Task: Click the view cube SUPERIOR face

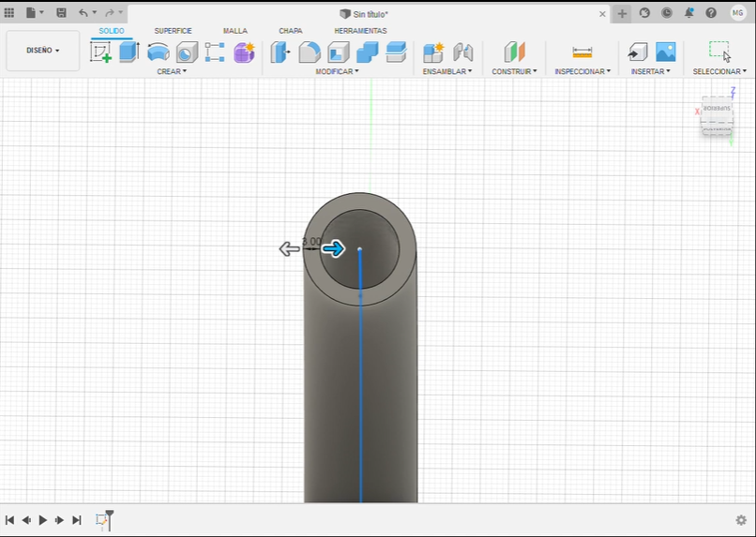Action: pos(717,109)
